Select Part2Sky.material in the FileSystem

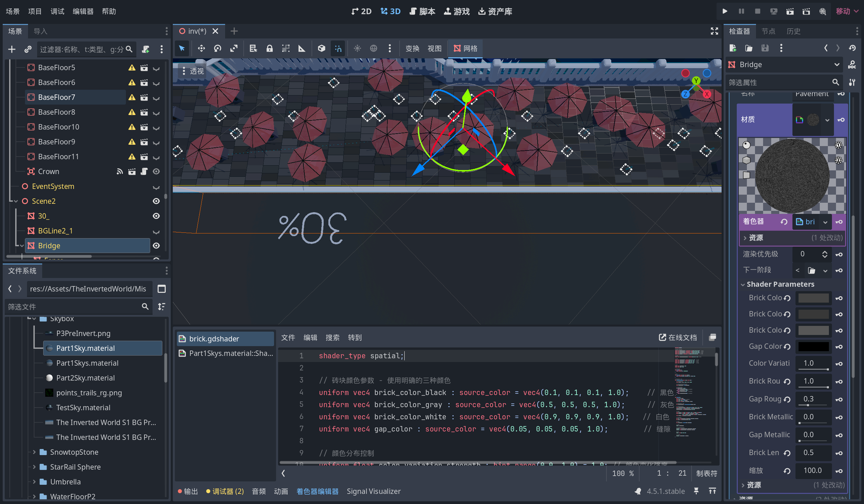[85, 377]
